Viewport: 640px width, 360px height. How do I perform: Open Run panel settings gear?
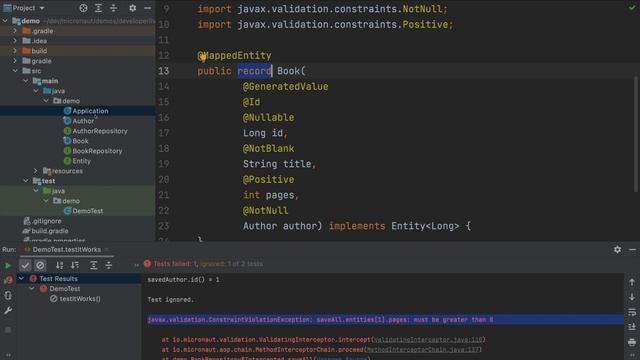(x=617, y=249)
